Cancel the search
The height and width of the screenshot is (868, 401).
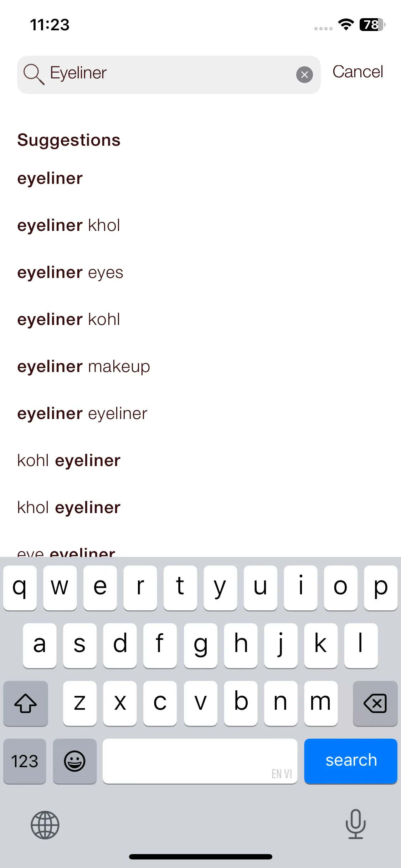tap(358, 72)
